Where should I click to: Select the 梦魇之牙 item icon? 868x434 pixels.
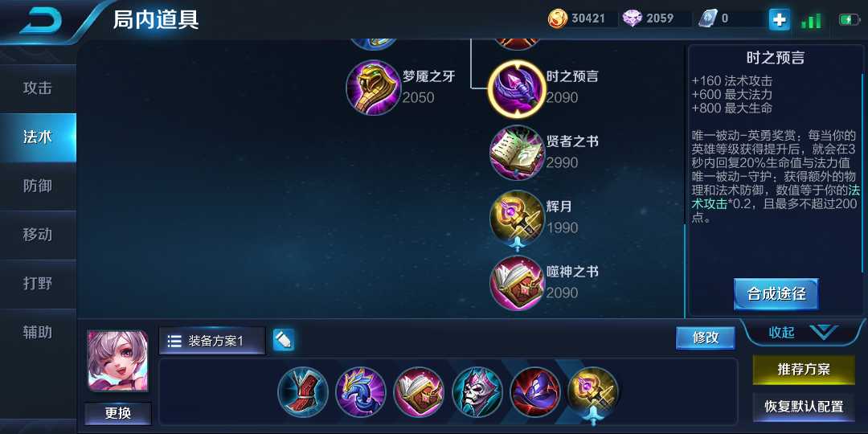coord(373,88)
